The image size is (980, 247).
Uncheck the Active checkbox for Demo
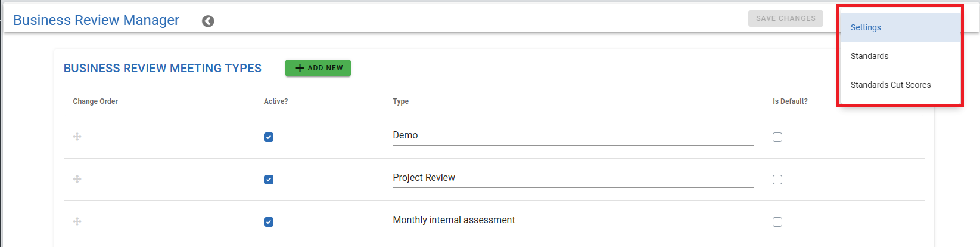pos(269,137)
